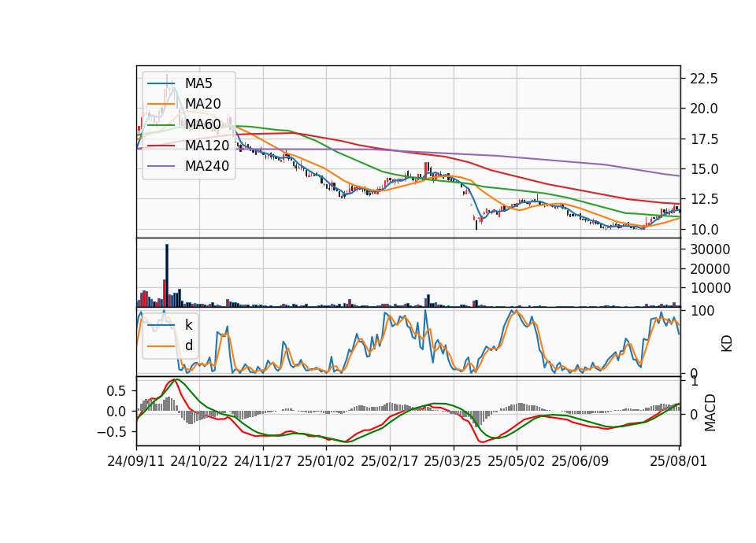Click the 24/11/27 date tick label

tap(263, 461)
